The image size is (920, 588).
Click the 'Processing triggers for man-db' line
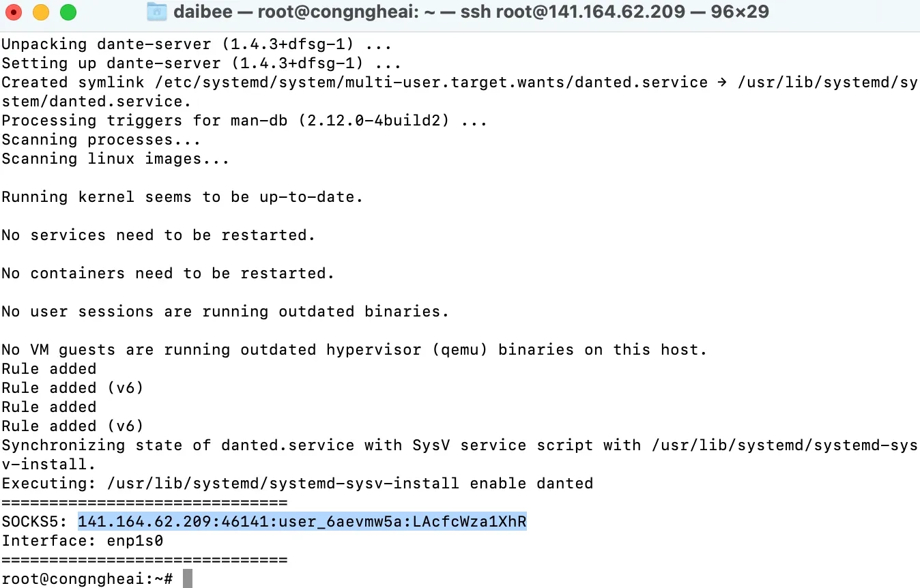pos(244,121)
